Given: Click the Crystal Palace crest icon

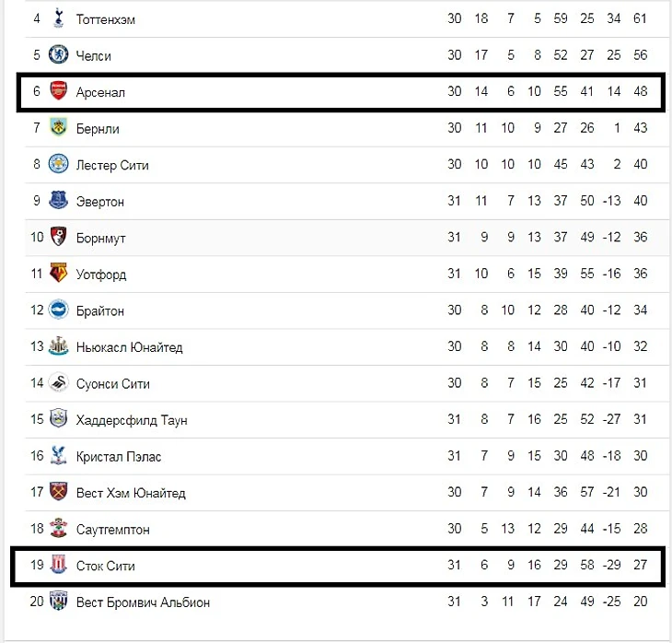Looking at the screenshot, I should 58,455.
